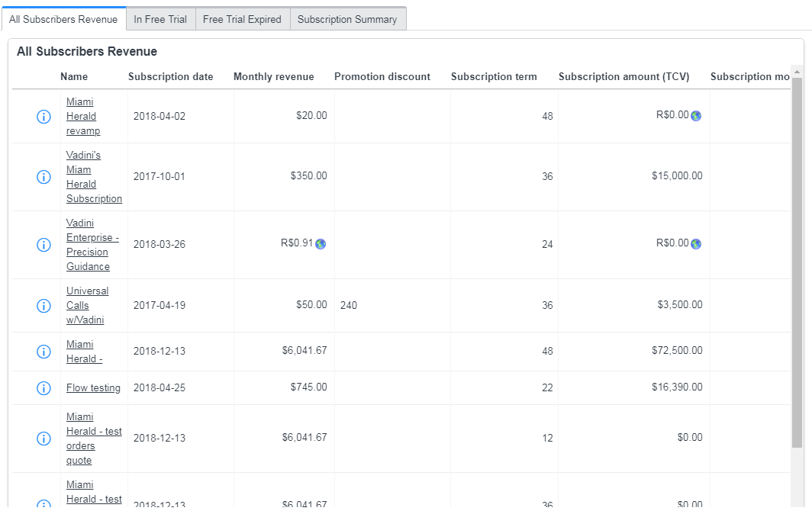Click the $20.00 monthly revenue value

(311, 115)
